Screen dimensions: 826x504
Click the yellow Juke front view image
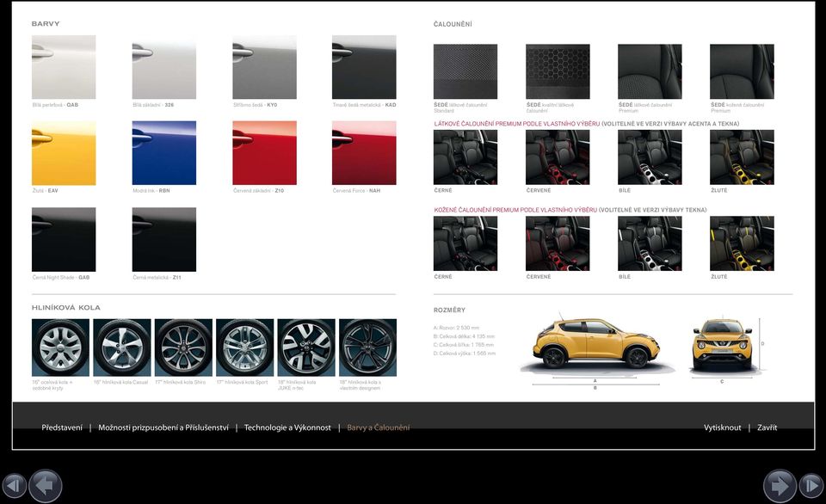tap(722, 345)
